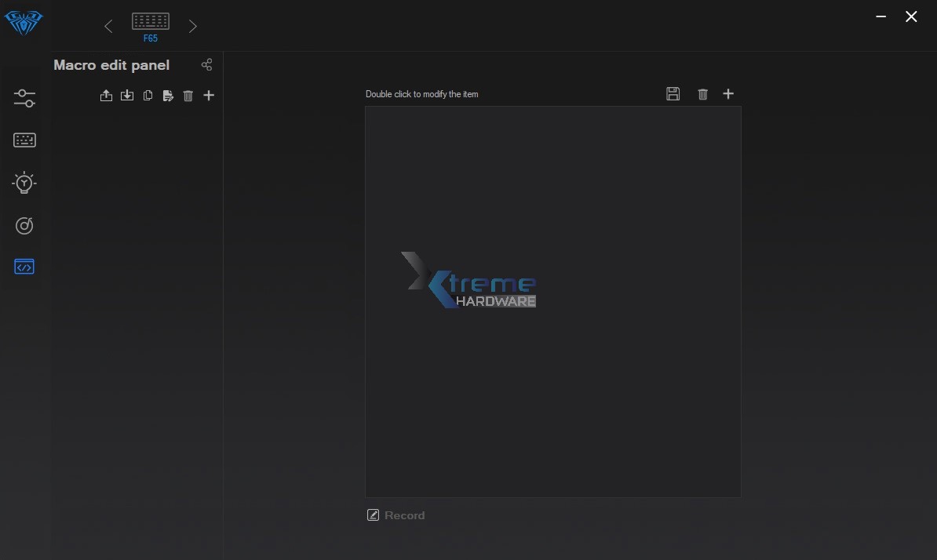Delete the selected item in macro editor
The image size is (937, 560).
[x=702, y=94]
